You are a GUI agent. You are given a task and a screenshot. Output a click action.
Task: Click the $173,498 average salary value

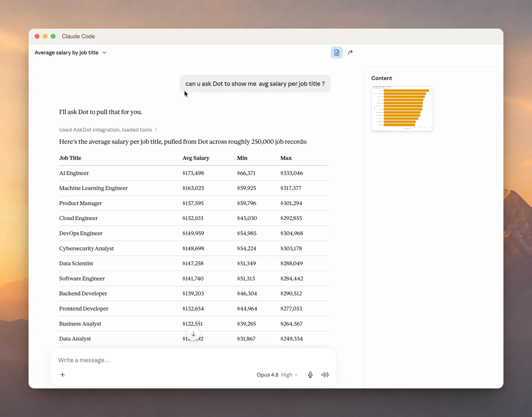pyautogui.click(x=193, y=173)
